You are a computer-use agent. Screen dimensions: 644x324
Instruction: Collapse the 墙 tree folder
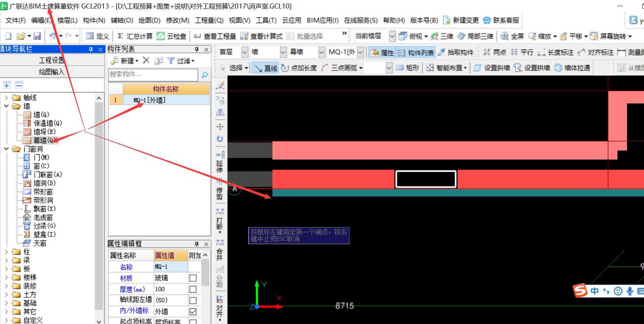point(6,106)
